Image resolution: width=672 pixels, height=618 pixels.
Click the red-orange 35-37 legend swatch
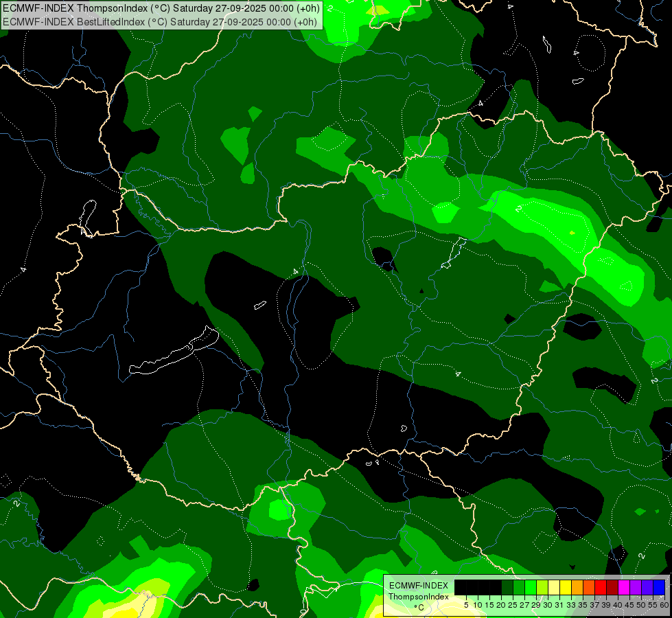(x=589, y=588)
